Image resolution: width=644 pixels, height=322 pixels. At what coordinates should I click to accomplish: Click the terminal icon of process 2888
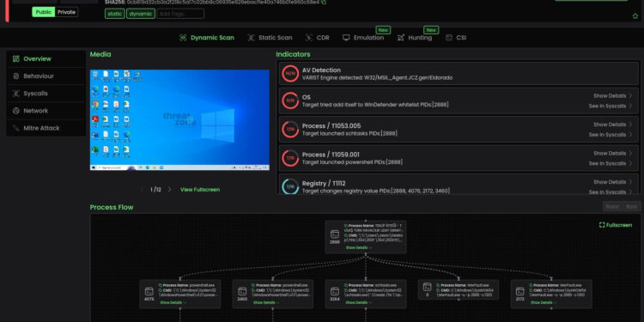point(335,234)
